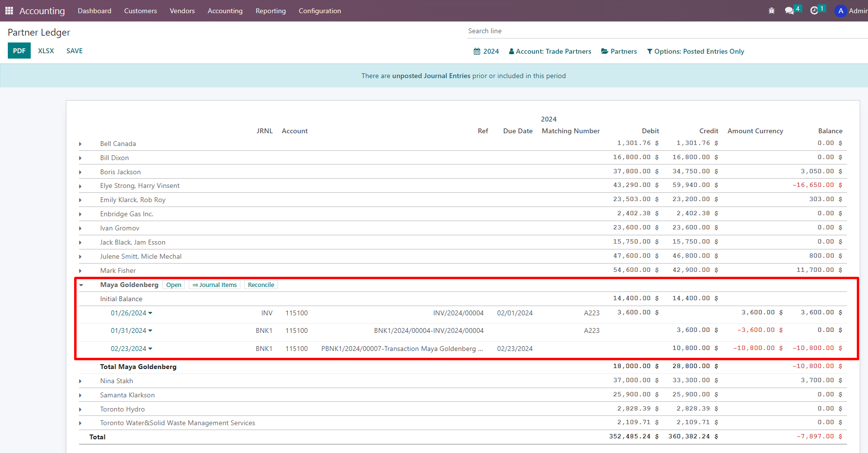Collapse the Maya Goldenberg row

click(x=81, y=285)
